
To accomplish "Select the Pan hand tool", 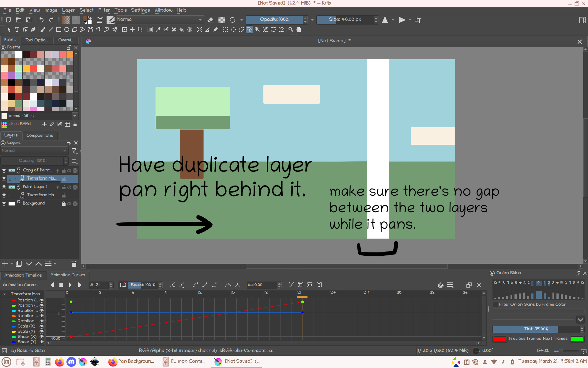I will pyautogui.click(x=299, y=30).
